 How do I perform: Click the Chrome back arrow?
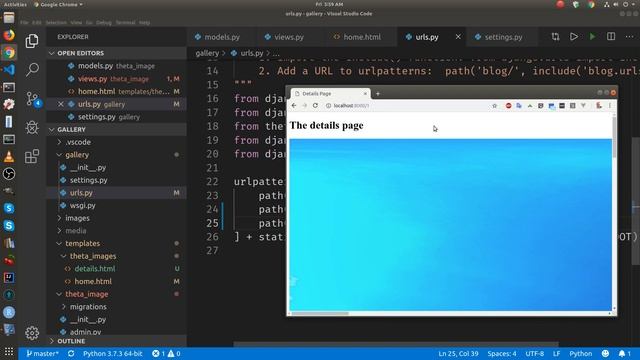tap(294, 105)
